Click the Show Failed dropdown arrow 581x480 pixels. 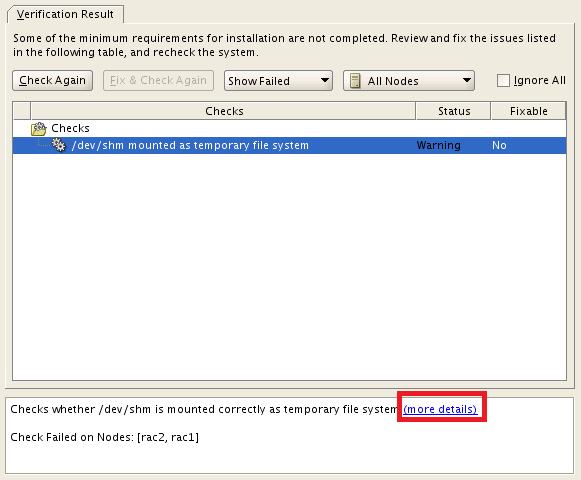(x=325, y=80)
